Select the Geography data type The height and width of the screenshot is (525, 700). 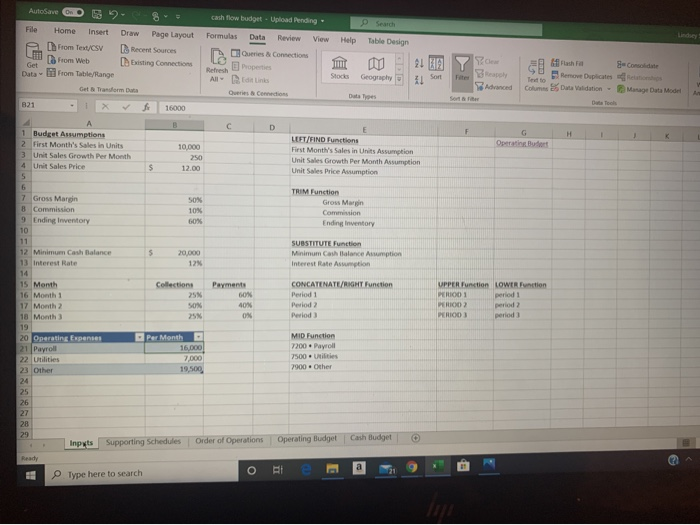click(x=376, y=68)
